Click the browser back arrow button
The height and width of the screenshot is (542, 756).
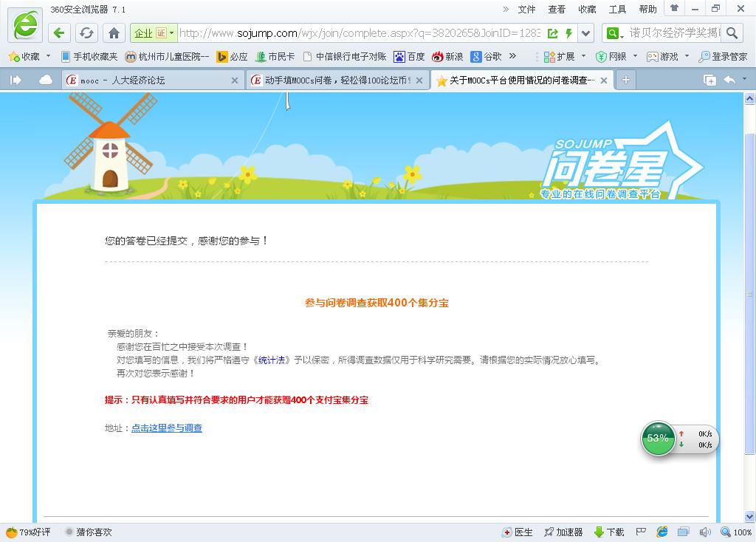click(59, 32)
